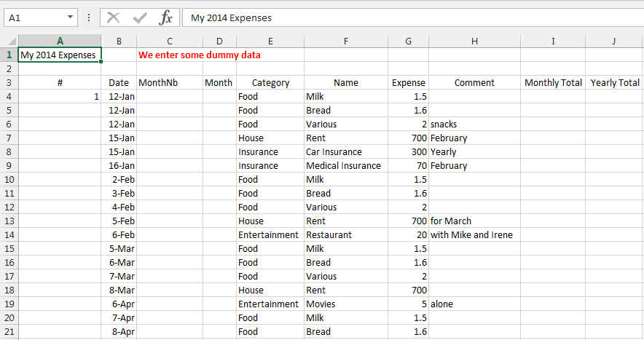The image size is (644, 340).
Task: Click the 'MonthNb' column heading cell
Action: tap(158, 82)
